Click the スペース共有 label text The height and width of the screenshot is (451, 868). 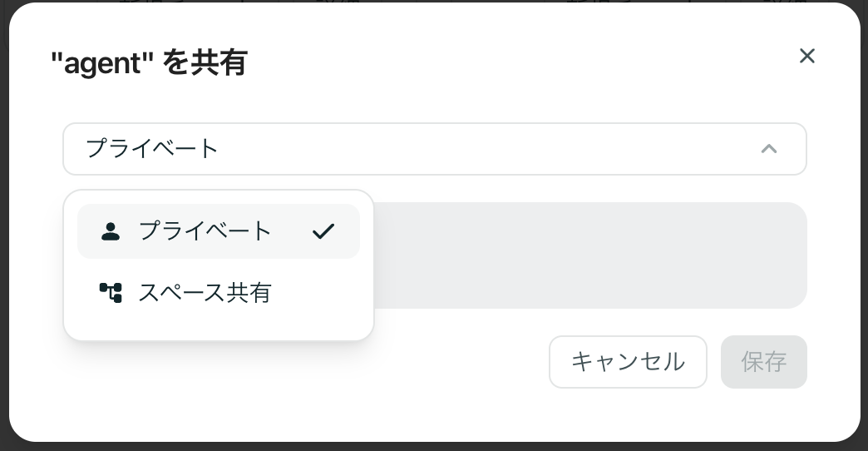[x=205, y=293]
